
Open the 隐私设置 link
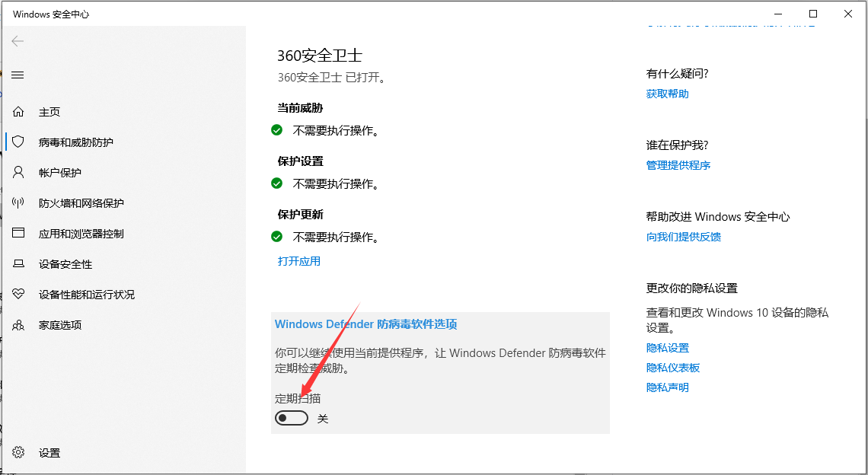[x=668, y=348]
